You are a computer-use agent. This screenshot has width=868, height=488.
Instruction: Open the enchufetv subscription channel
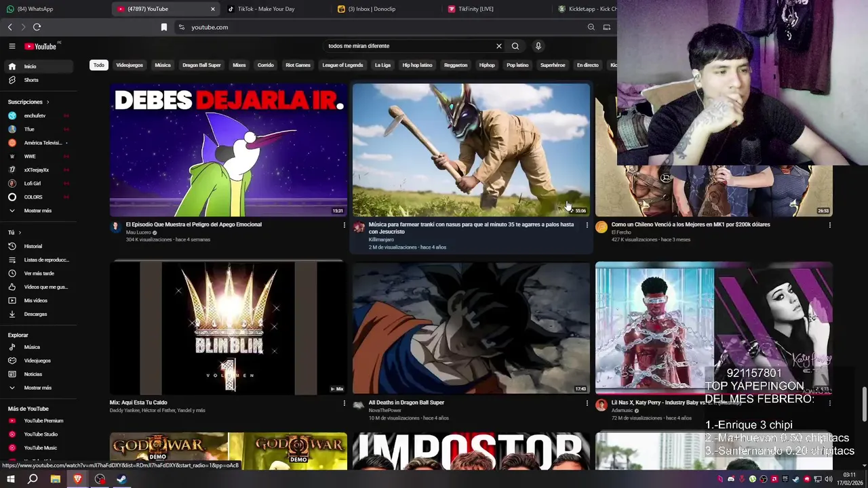(x=35, y=116)
